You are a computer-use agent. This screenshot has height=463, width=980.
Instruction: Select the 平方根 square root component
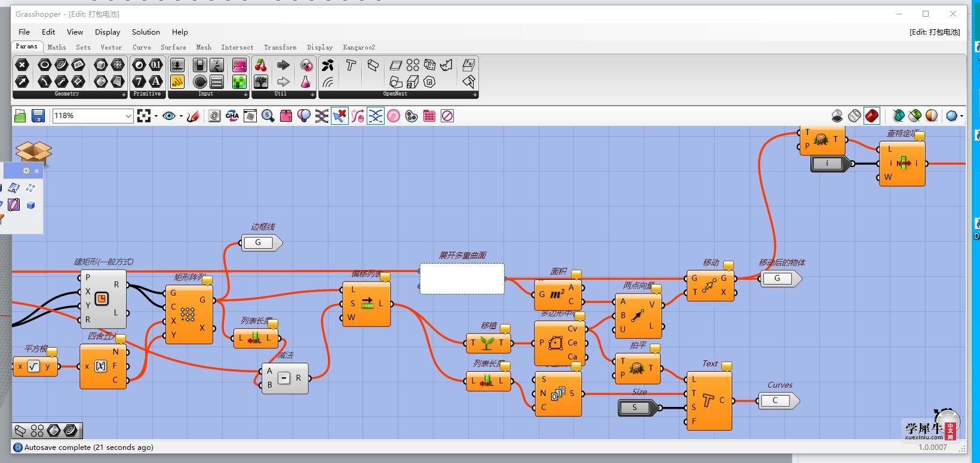[35, 366]
